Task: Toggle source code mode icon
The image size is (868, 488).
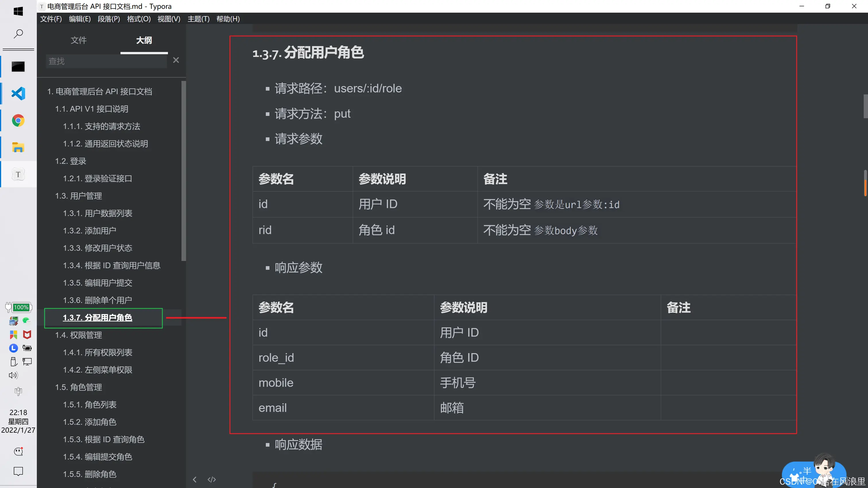Action: pos(212,479)
